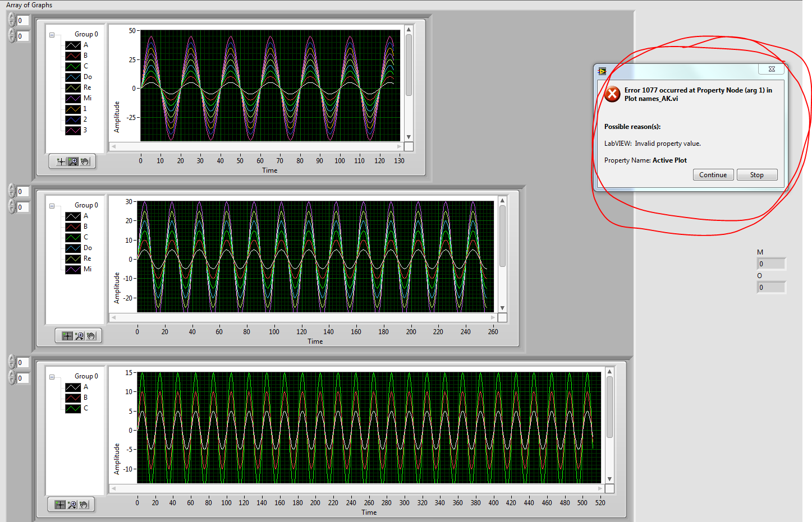Click plot Mi purple line sample in middle legend
Viewport: 812px width, 522px height.
(73, 269)
